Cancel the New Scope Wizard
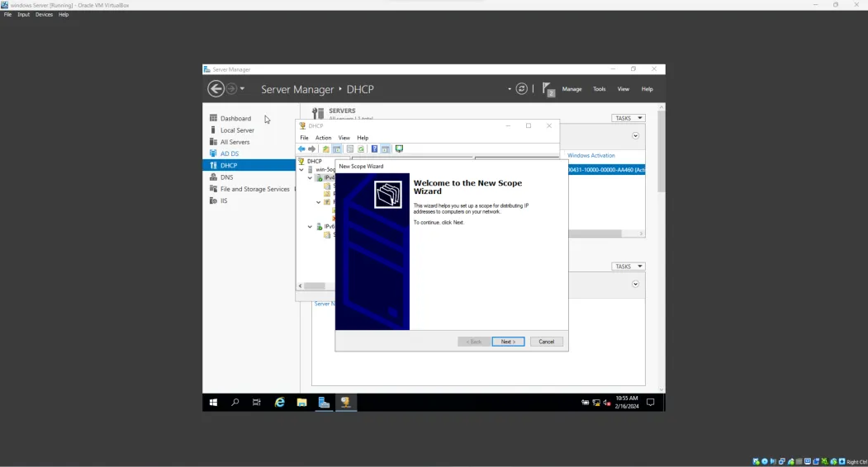This screenshot has width=868, height=467. coord(546,342)
